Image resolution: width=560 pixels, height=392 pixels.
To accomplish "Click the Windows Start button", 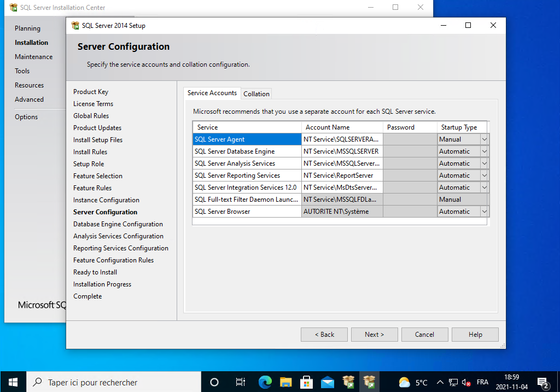I will click(13, 382).
